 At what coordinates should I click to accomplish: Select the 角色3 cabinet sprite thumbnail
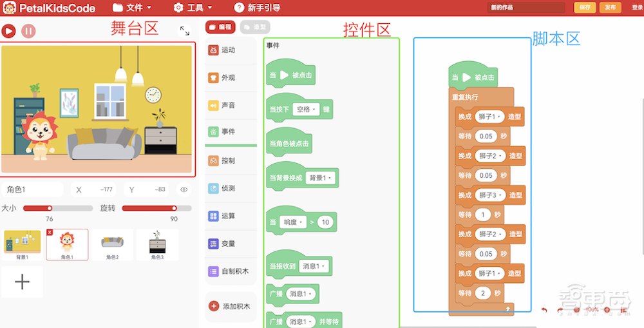tap(157, 245)
